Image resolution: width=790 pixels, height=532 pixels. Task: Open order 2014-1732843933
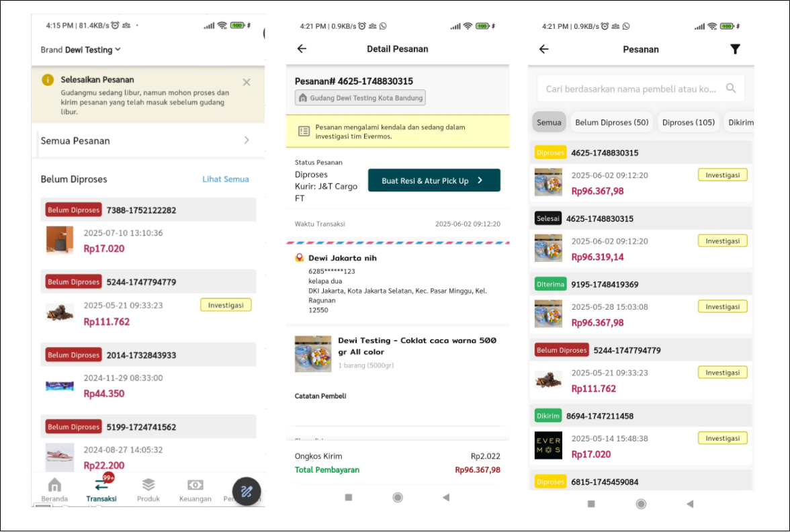[x=148, y=373]
